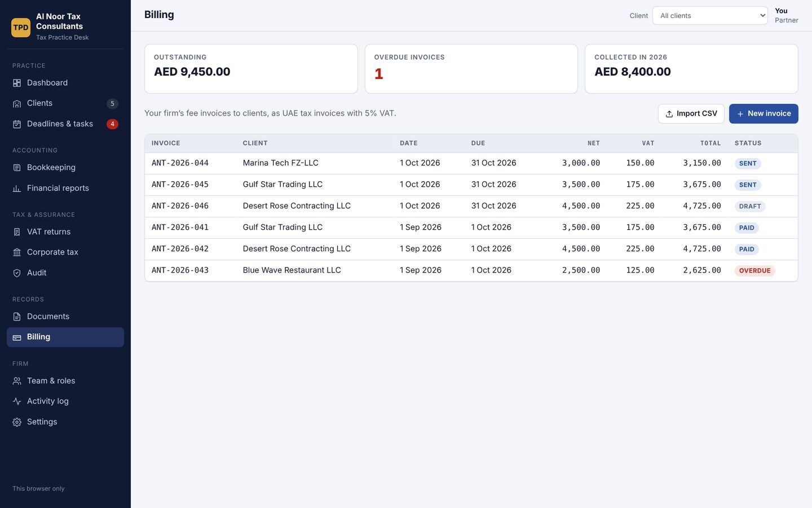This screenshot has width=812, height=508.
Task: Click the OVERDUE status badge
Action: (754, 271)
